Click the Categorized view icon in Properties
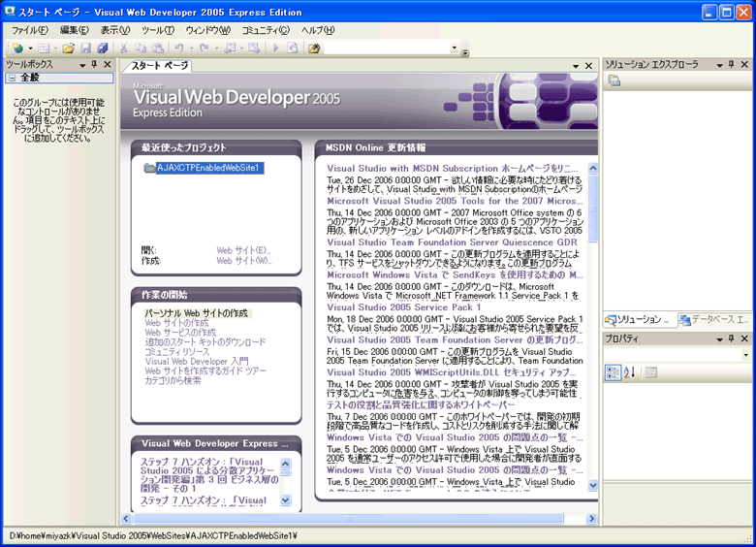Screen dimensions: 756x547 tap(613, 372)
